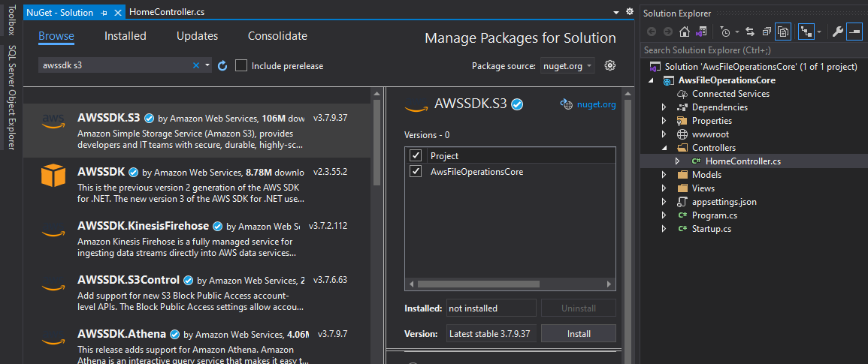This screenshot has width=868, height=364.
Task: Toggle Show All Files icon
Action: pyautogui.click(x=783, y=32)
